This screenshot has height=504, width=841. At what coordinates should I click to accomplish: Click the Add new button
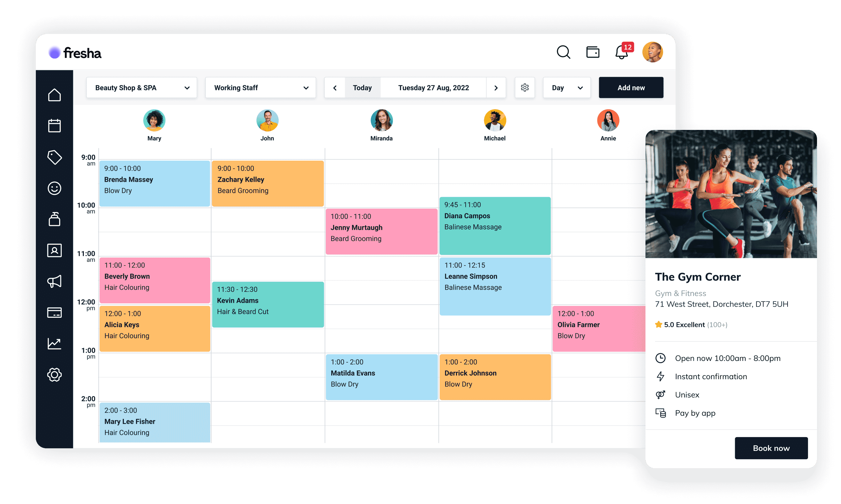(x=631, y=88)
